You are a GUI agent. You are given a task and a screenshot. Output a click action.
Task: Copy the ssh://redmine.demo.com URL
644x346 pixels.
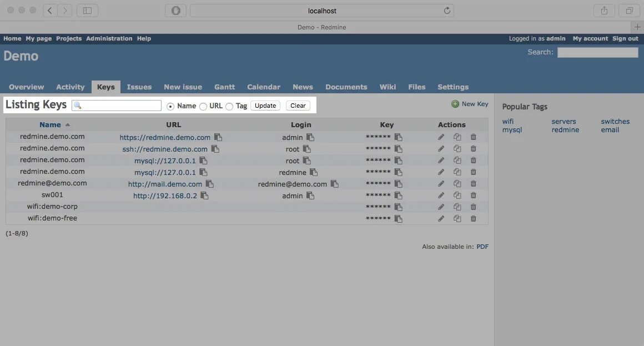click(215, 148)
